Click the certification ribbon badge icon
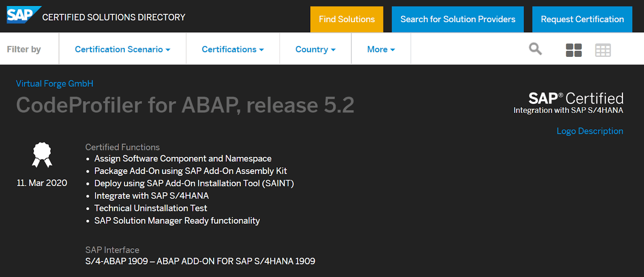Screen dimensions: 644x277 [x=42, y=155]
